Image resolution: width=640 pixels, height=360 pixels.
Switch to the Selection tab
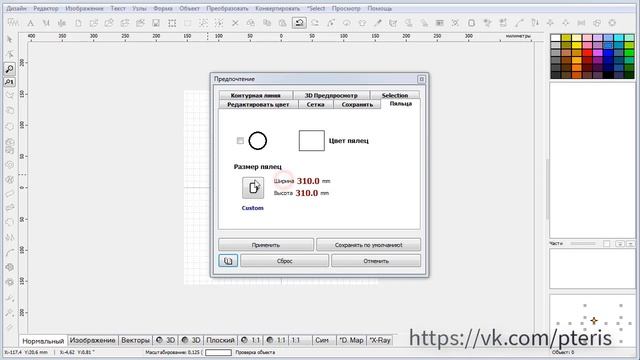pyautogui.click(x=395, y=95)
